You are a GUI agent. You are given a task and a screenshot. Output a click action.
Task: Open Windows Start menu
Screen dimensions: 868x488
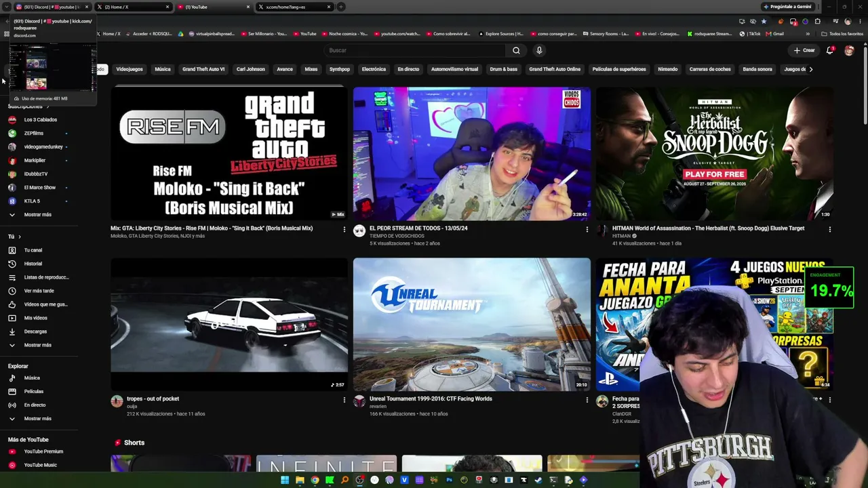point(285,480)
